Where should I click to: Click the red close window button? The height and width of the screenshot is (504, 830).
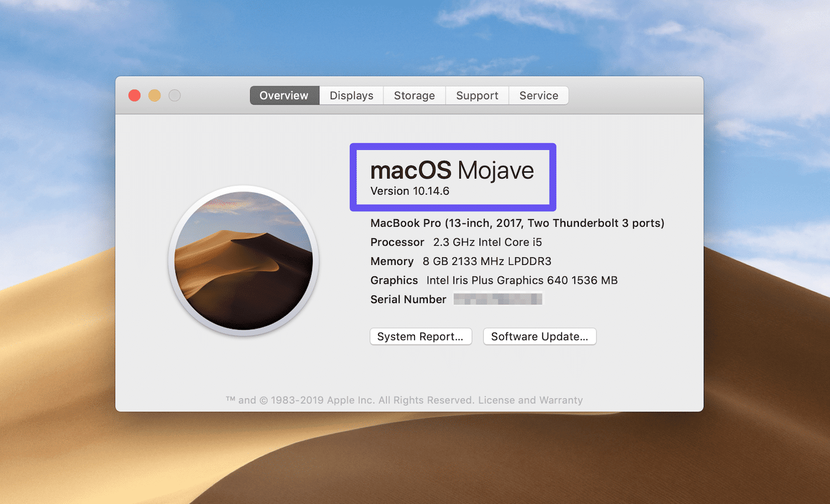coord(134,95)
